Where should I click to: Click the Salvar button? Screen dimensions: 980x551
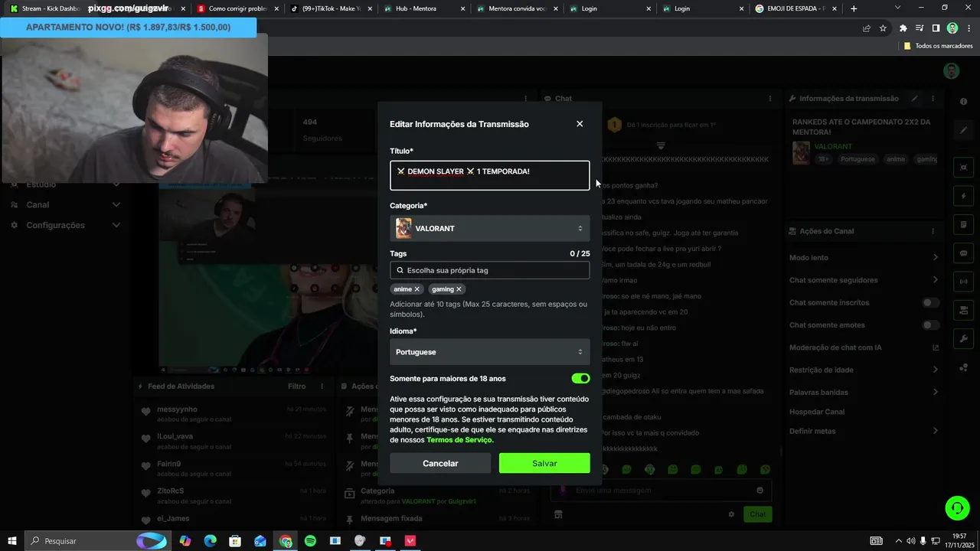tap(544, 463)
